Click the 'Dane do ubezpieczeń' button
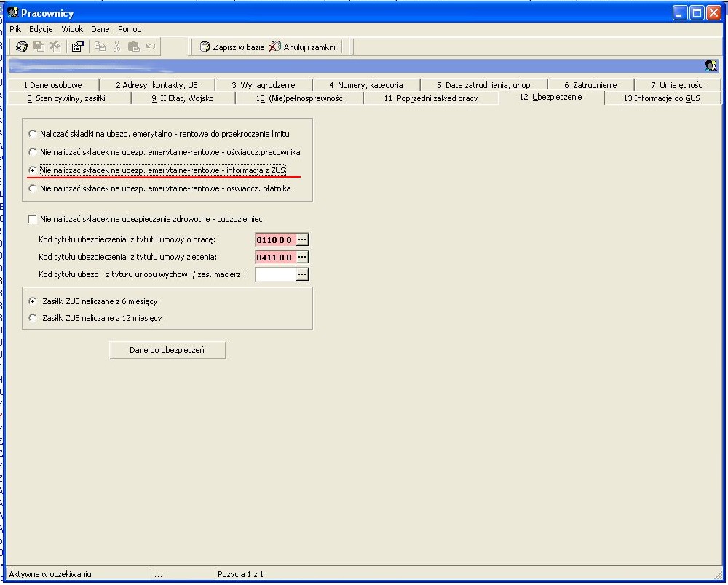The height and width of the screenshot is (585, 728). click(x=167, y=350)
